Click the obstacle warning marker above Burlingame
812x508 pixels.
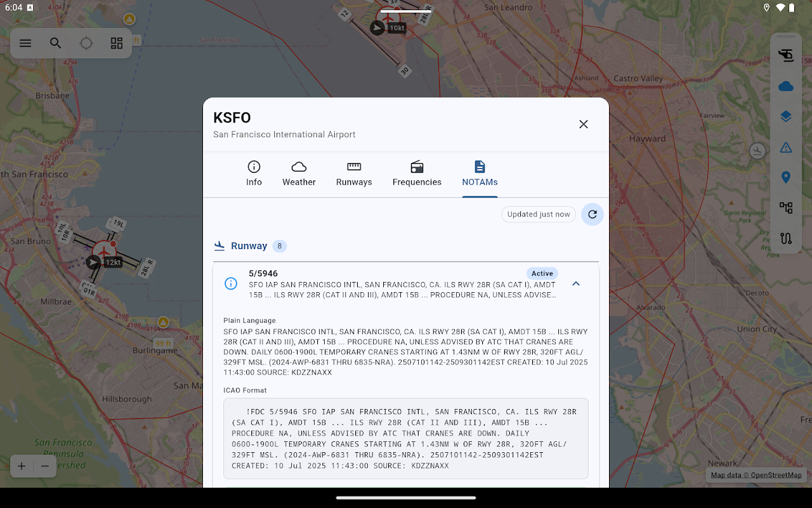click(164, 323)
